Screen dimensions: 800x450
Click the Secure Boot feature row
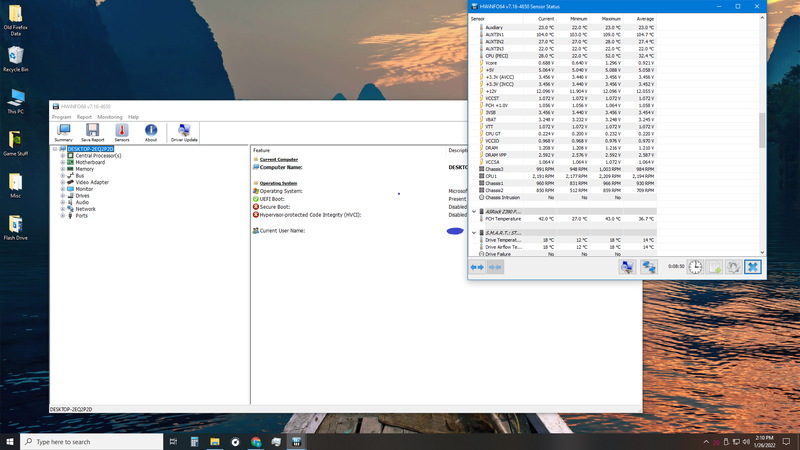click(x=360, y=207)
